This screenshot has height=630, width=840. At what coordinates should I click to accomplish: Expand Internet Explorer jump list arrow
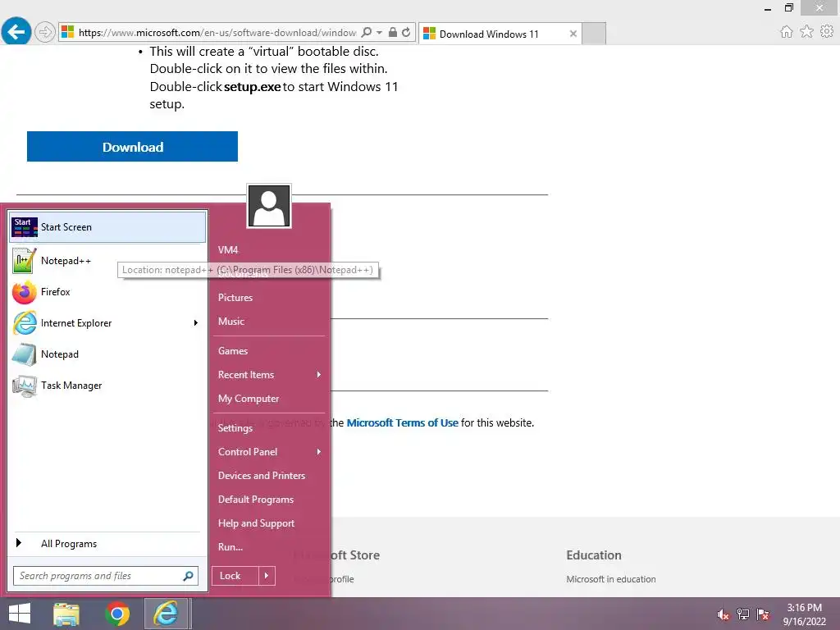point(196,323)
